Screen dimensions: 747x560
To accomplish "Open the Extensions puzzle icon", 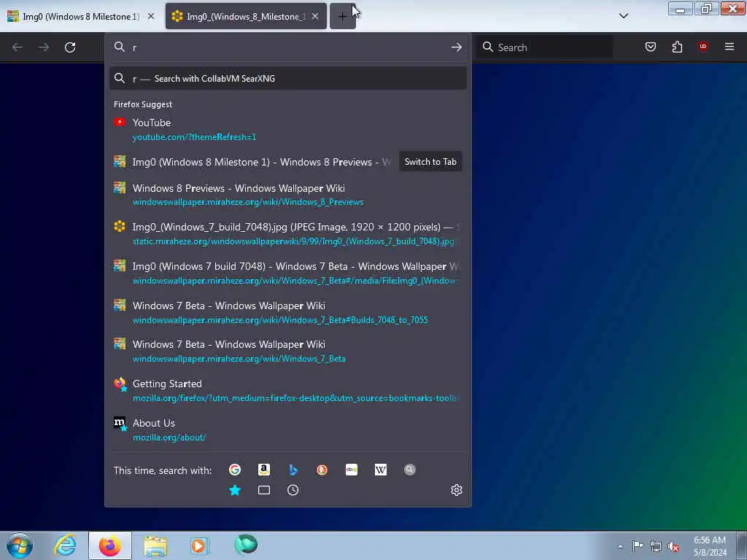I will [x=677, y=47].
